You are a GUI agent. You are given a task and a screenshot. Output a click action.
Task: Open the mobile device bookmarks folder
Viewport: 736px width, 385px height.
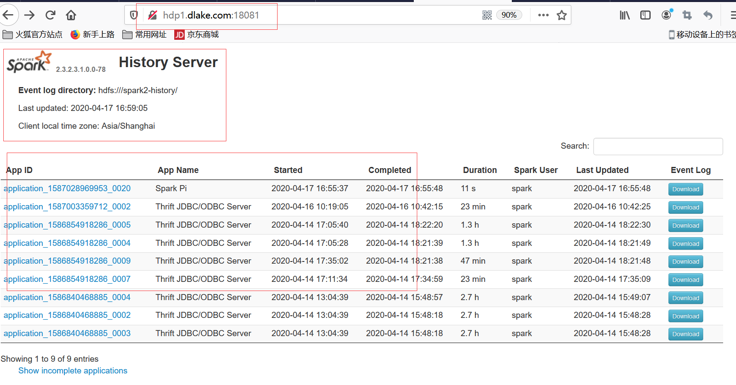click(702, 34)
